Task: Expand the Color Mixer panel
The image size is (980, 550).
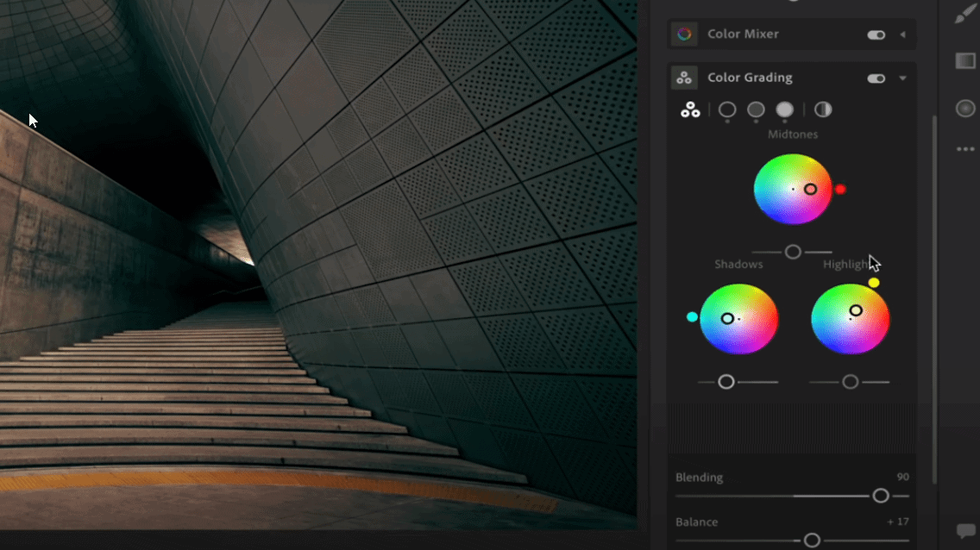Action: pyautogui.click(x=903, y=34)
